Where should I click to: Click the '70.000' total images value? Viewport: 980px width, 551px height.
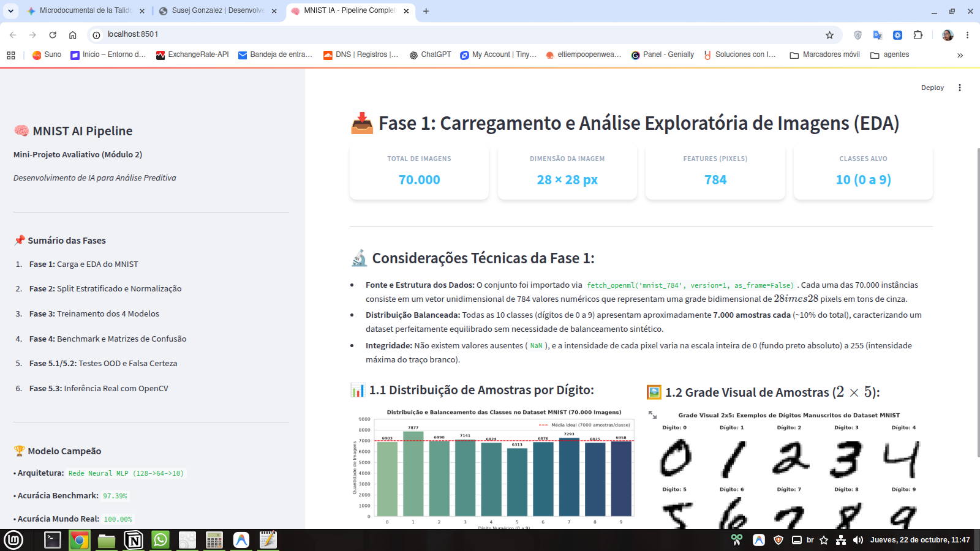420,180
